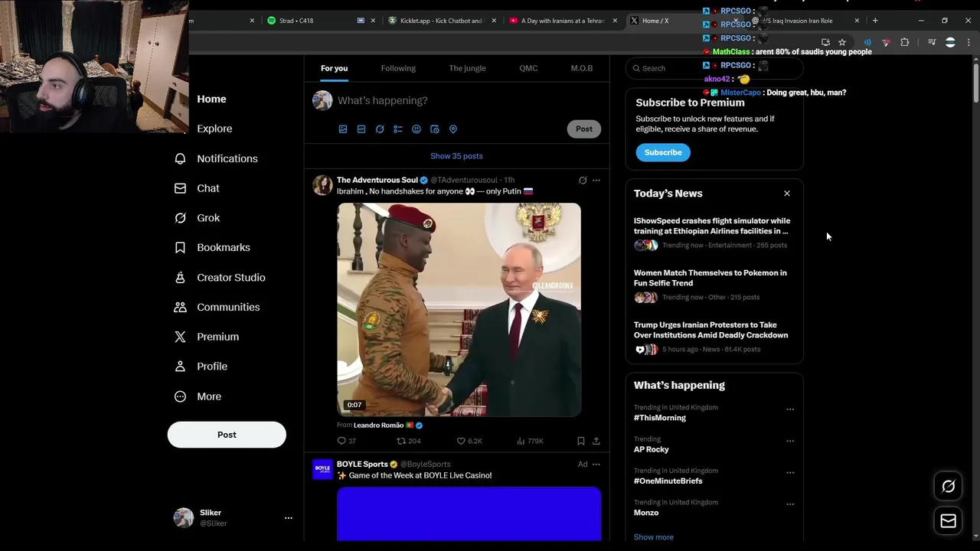980x551 pixels.
Task: Switch to the M.O.B tab
Action: [582, 68]
